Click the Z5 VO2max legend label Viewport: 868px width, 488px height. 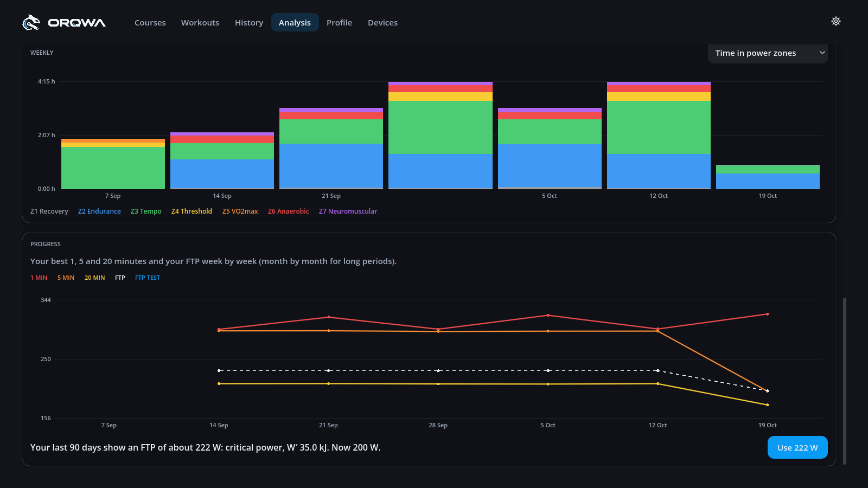click(x=240, y=211)
